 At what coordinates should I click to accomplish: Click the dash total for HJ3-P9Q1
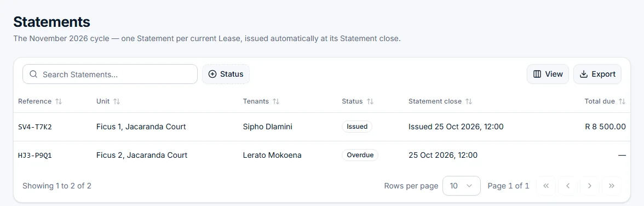622,155
